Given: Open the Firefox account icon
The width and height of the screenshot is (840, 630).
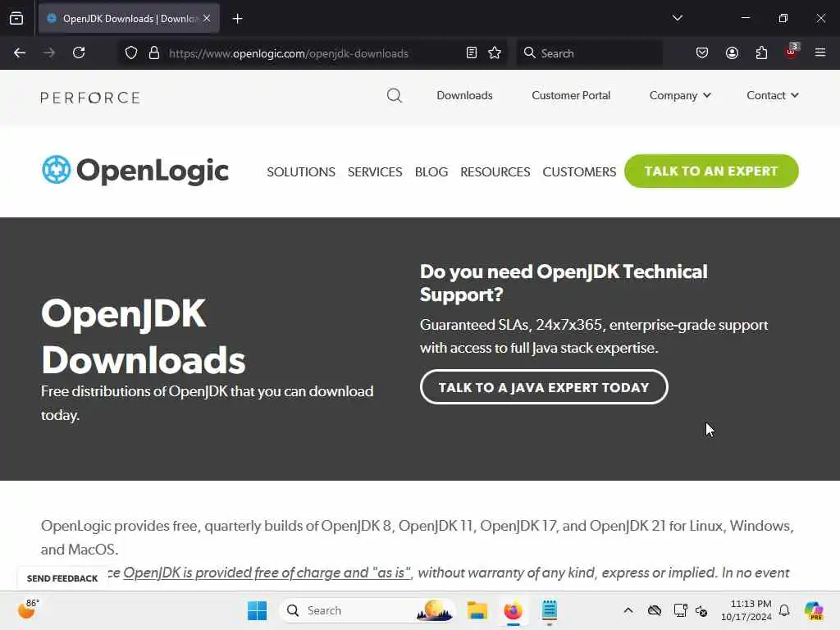Looking at the screenshot, I should point(732,52).
